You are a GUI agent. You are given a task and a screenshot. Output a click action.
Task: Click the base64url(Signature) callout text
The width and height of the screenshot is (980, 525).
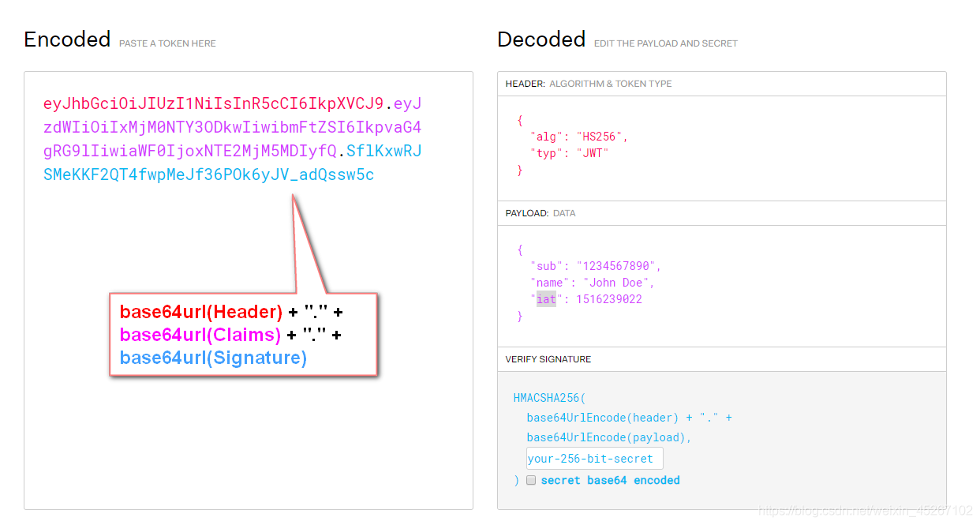point(213,358)
